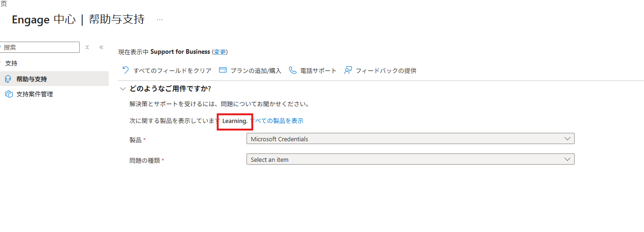Click the 帮助与支持 headset icon

pos(8,79)
